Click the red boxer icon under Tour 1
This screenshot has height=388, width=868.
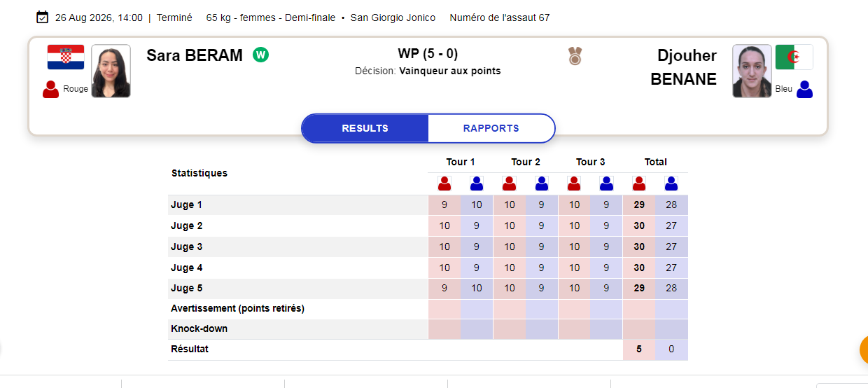click(x=444, y=183)
